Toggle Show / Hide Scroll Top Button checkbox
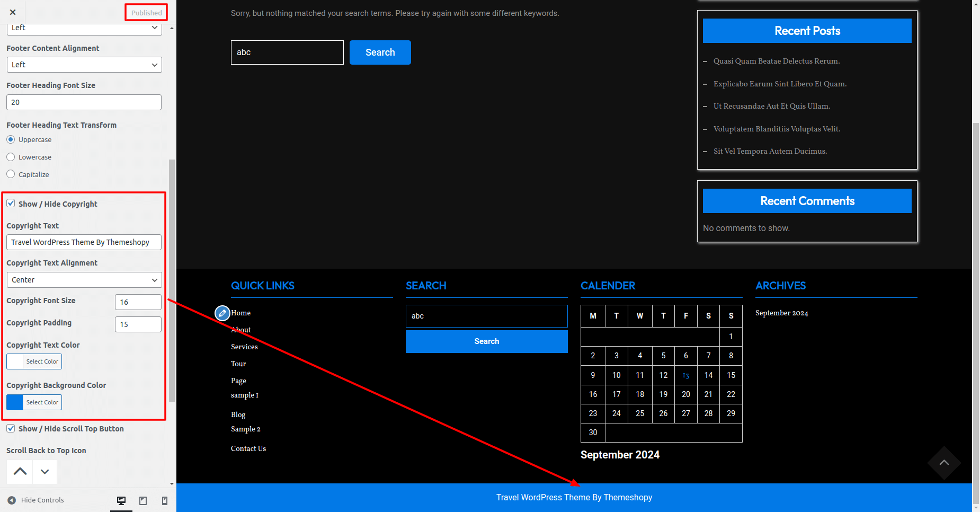Screen dimensions: 980x512 [x=11, y=428]
